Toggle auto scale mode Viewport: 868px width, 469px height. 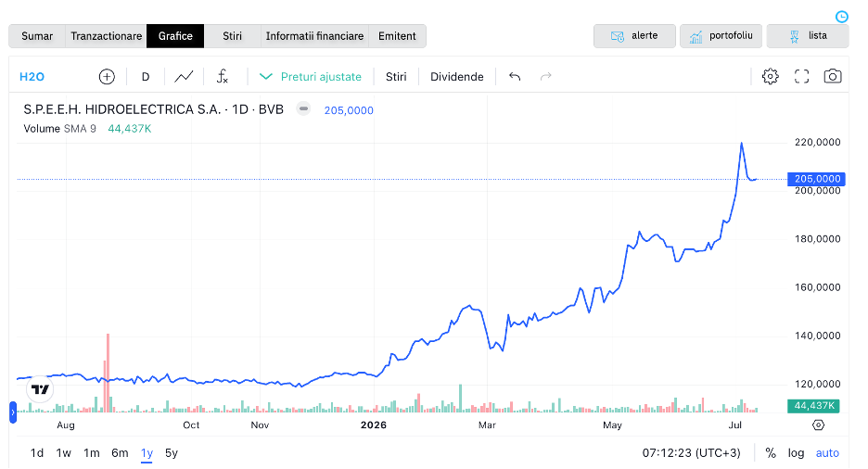[827, 453]
